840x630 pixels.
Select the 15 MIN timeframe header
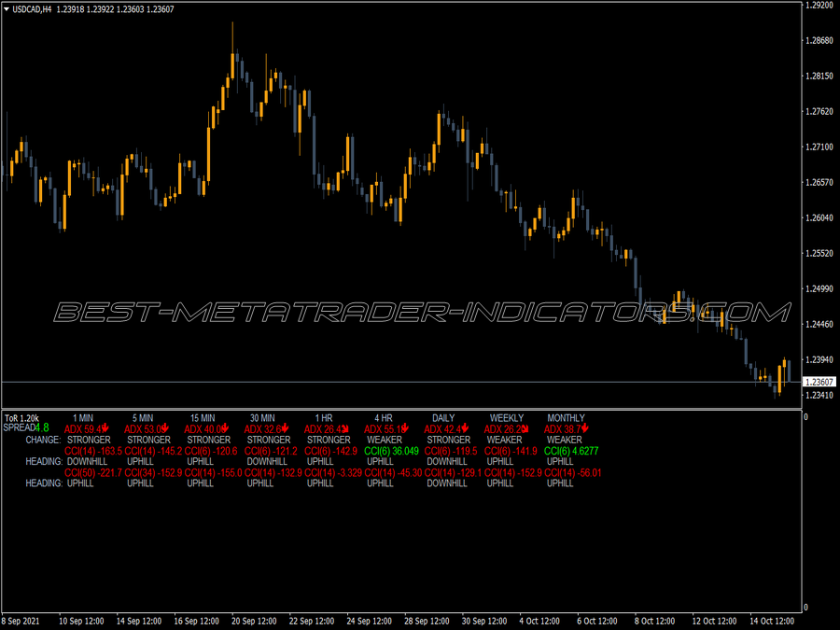[203, 418]
